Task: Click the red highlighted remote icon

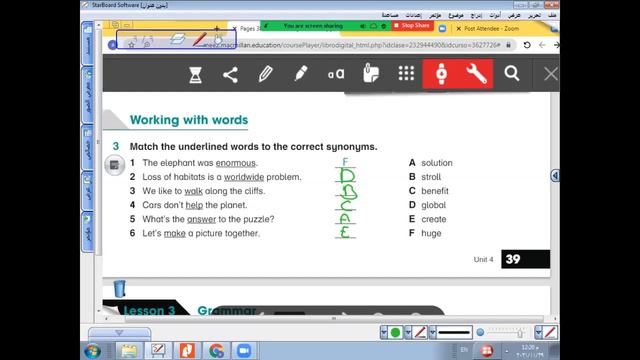Action: 441,74
